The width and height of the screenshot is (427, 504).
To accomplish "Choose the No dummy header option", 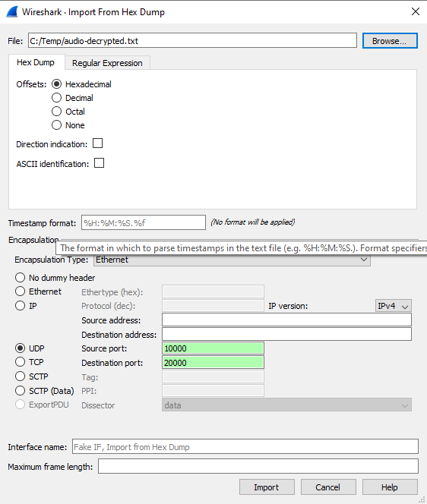I will [x=20, y=277].
